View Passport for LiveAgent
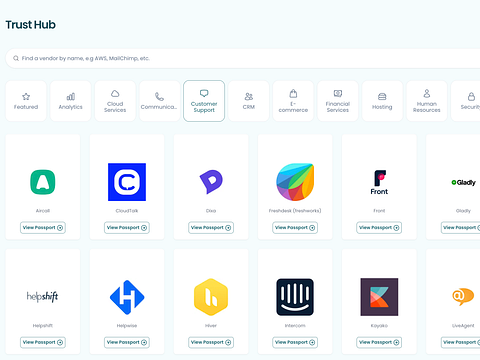The image size is (480, 360). click(461, 342)
